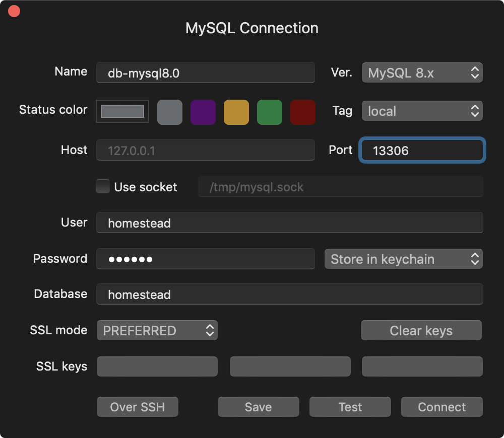Pick the dark red status color swatch
Screen dimensions: 504x438
click(303, 112)
